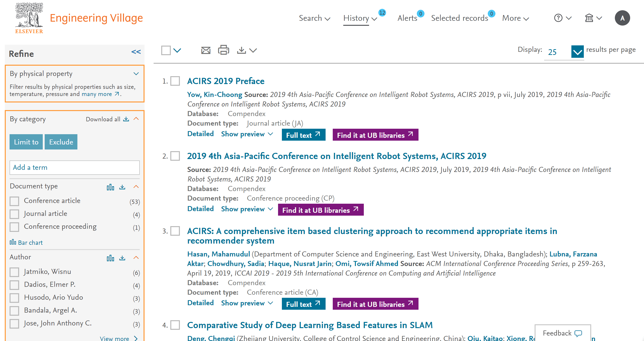Check author Bandala, Argel A. filter
644x341 pixels.
click(14, 311)
